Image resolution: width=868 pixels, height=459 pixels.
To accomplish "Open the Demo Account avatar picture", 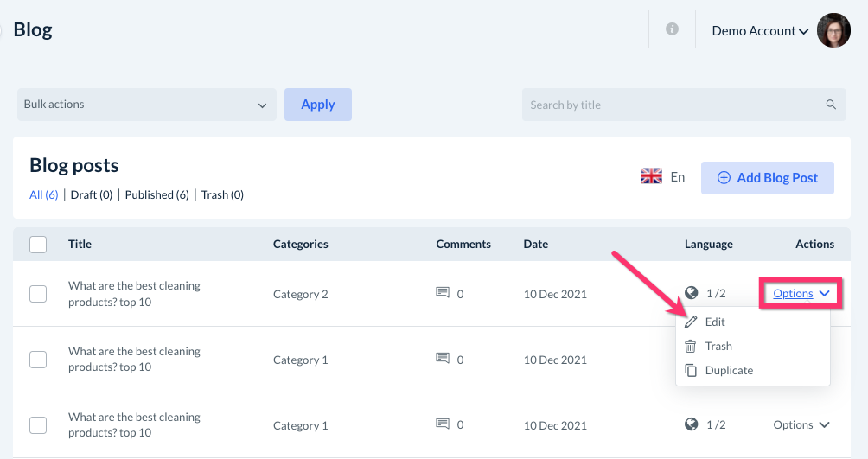I will coord(833,30).
